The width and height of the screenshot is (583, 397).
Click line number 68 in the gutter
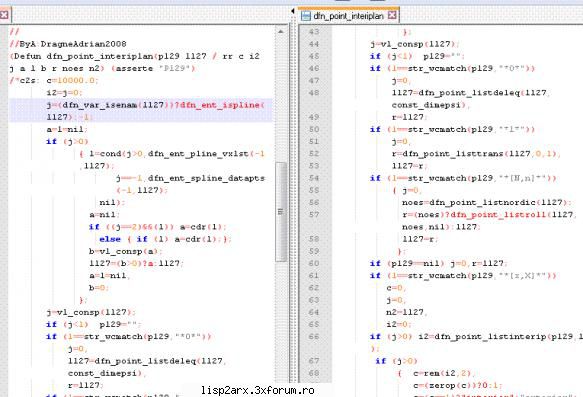tap(314, 373)
